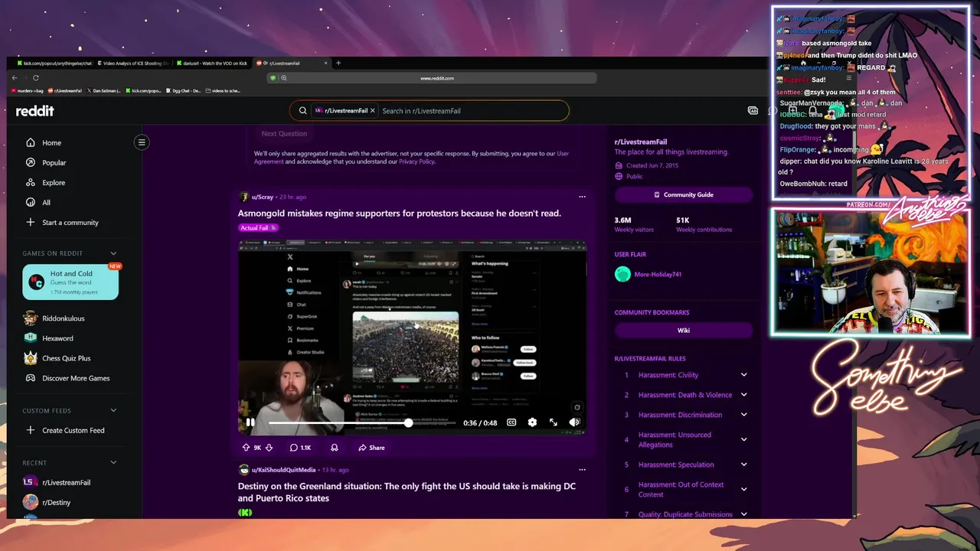
Task: Open more options for u/Scray's post
Action: (582, 197)
